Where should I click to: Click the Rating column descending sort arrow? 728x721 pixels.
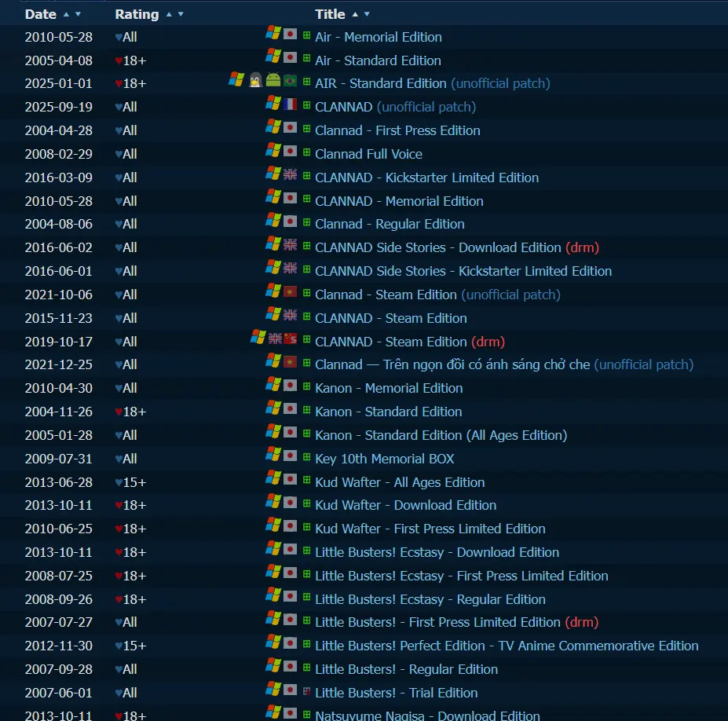(181, 14)
